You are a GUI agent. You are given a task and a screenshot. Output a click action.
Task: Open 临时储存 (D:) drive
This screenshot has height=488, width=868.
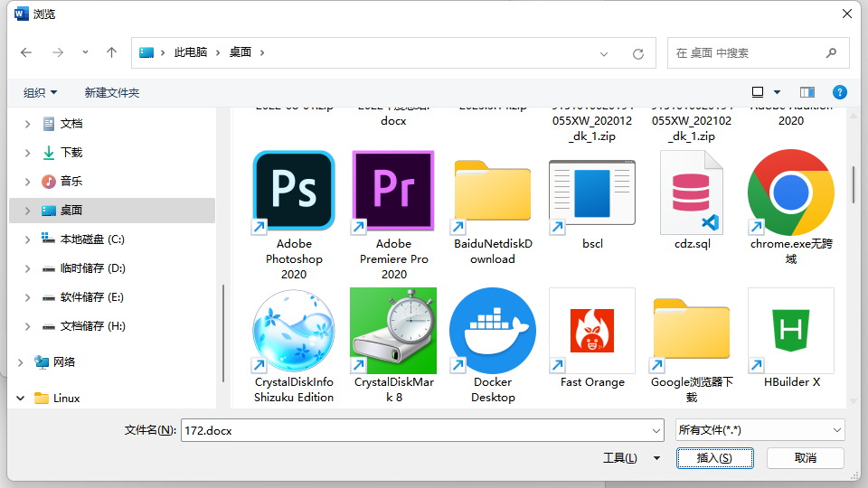92,268
